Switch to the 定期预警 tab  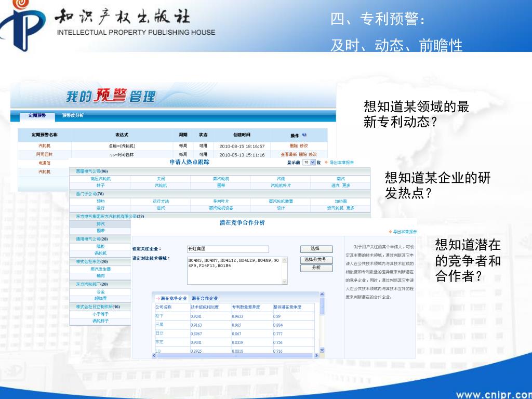37,116
